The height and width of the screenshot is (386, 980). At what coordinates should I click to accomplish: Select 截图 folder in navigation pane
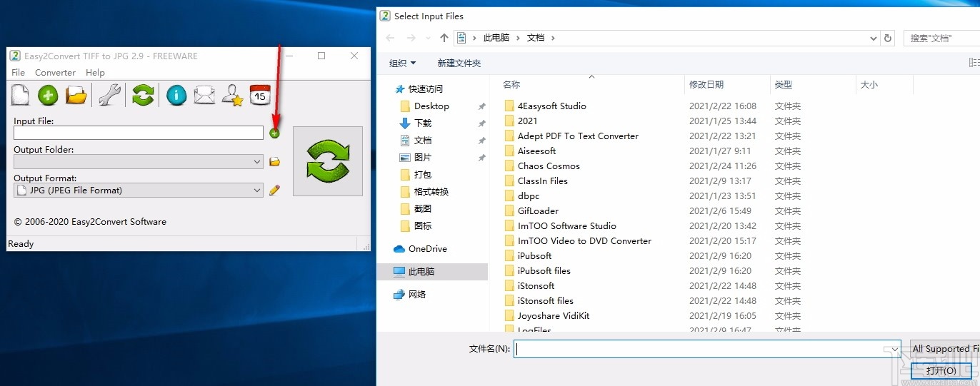pos(423,209)
